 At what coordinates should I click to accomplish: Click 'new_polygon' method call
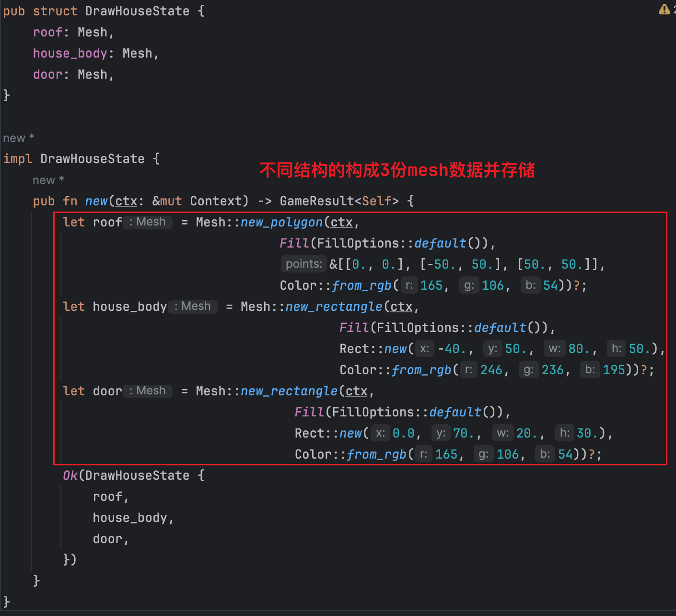[x=281, y=222]
